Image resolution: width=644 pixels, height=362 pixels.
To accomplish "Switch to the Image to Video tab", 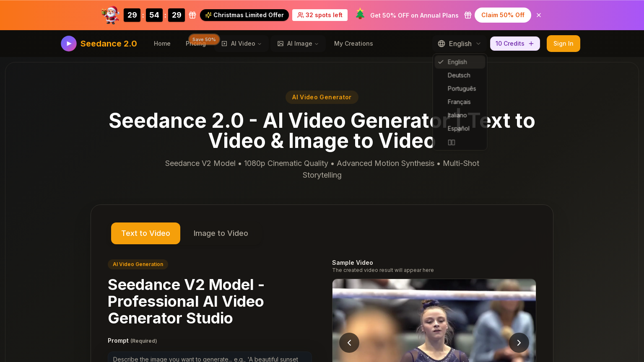I will 221,233.
